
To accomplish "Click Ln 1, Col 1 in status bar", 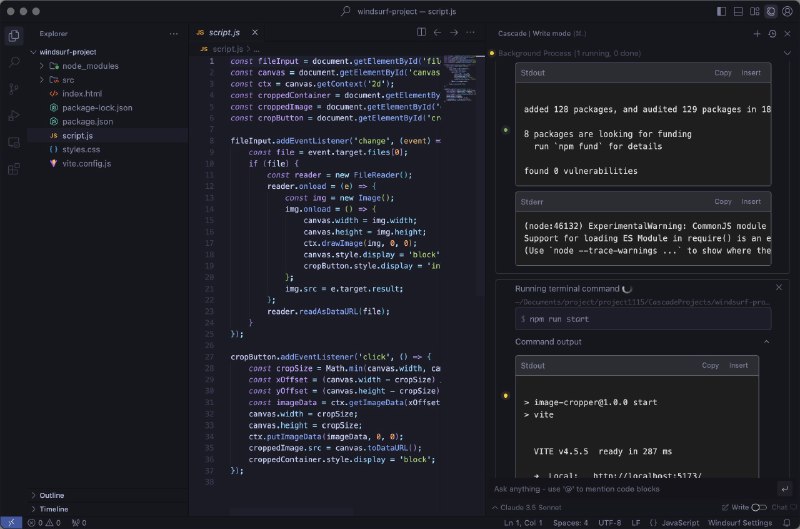I will click(523, 523).
